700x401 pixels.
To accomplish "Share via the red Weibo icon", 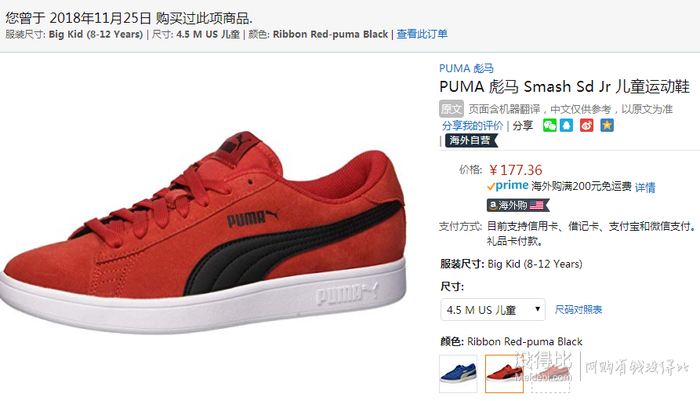I will tap(587, 125).
